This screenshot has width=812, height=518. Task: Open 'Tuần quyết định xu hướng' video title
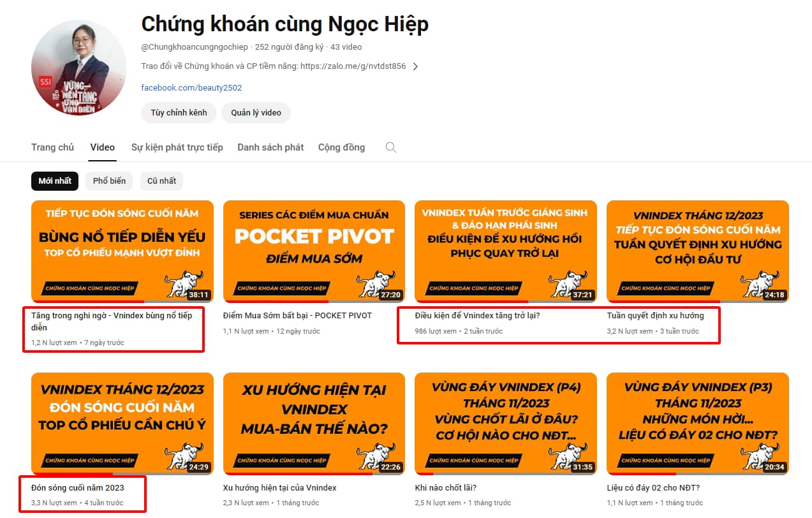point(656,315)
